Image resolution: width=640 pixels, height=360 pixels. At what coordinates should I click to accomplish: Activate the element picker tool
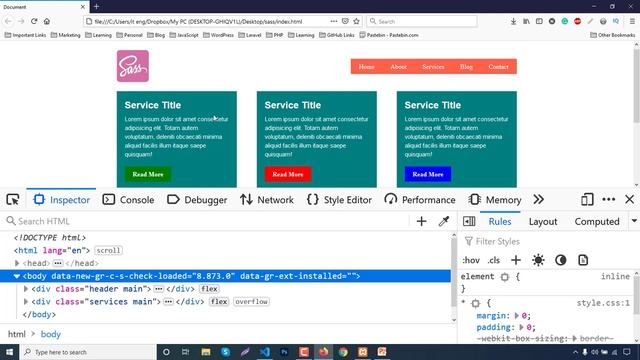click(13, 200)
